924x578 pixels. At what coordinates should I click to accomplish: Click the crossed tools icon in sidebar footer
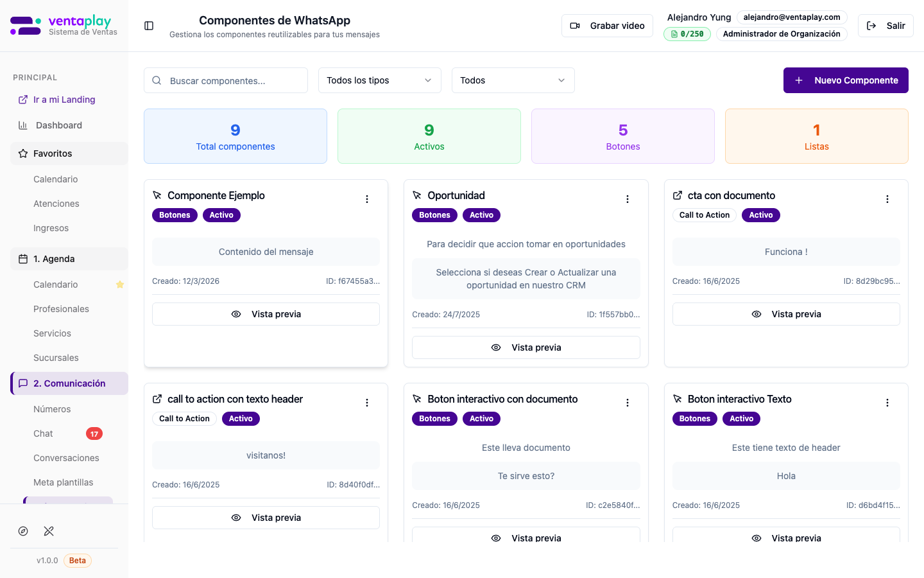(49, 531)
